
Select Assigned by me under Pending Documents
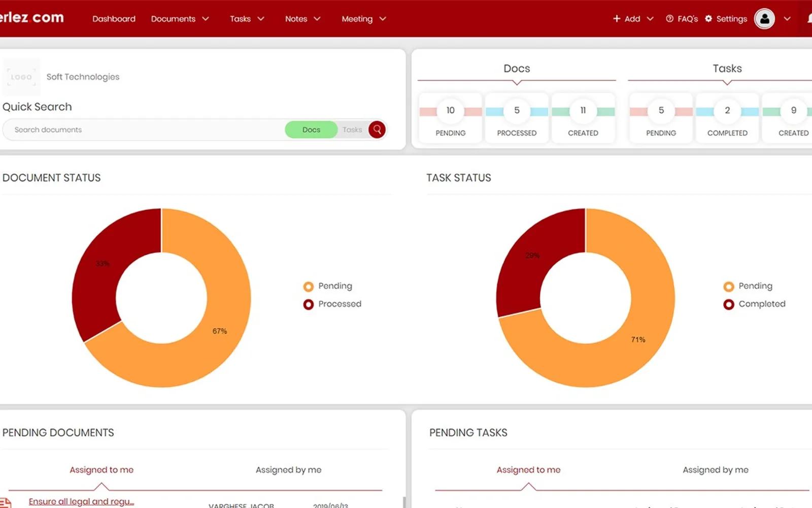tap(288, 470)
